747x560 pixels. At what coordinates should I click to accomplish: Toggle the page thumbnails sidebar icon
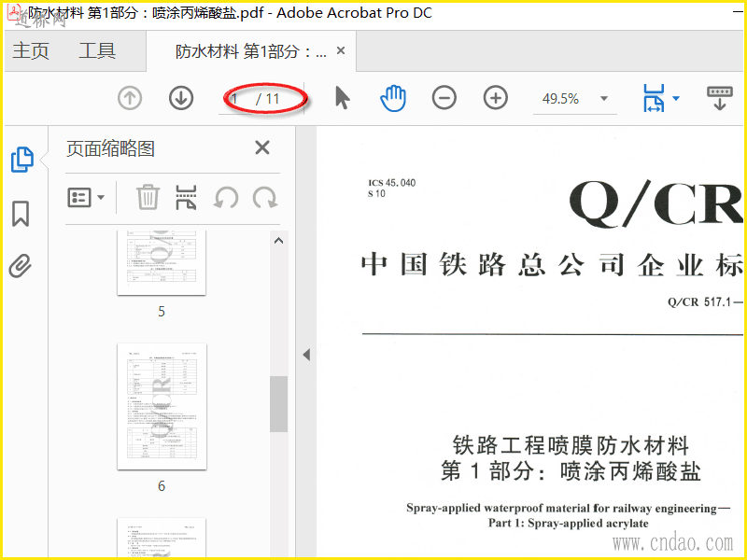(x=21, y=160)
